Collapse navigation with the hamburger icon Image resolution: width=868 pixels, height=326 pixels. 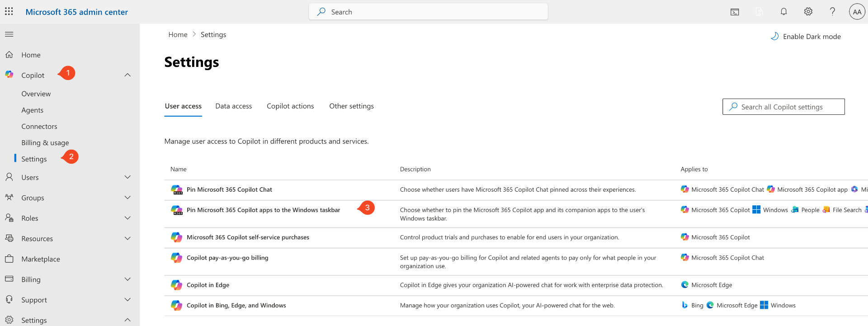[9, 34]
